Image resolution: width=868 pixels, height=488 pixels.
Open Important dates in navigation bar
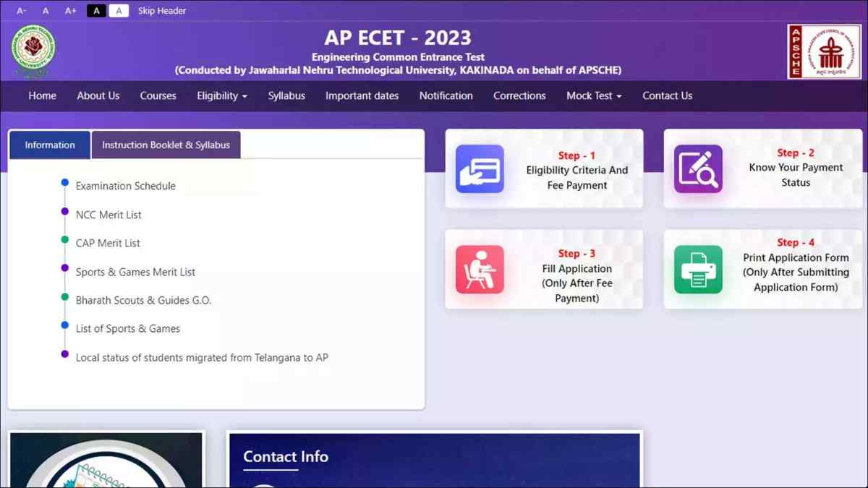[x=362, y=95]
